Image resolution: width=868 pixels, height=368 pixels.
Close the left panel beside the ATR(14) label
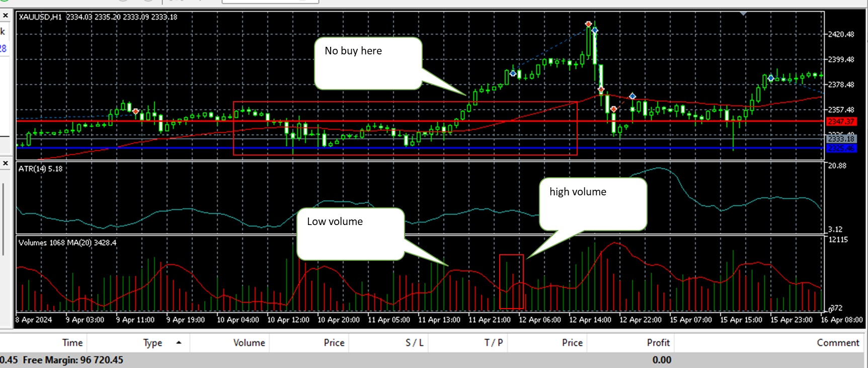tap(6, 163)
